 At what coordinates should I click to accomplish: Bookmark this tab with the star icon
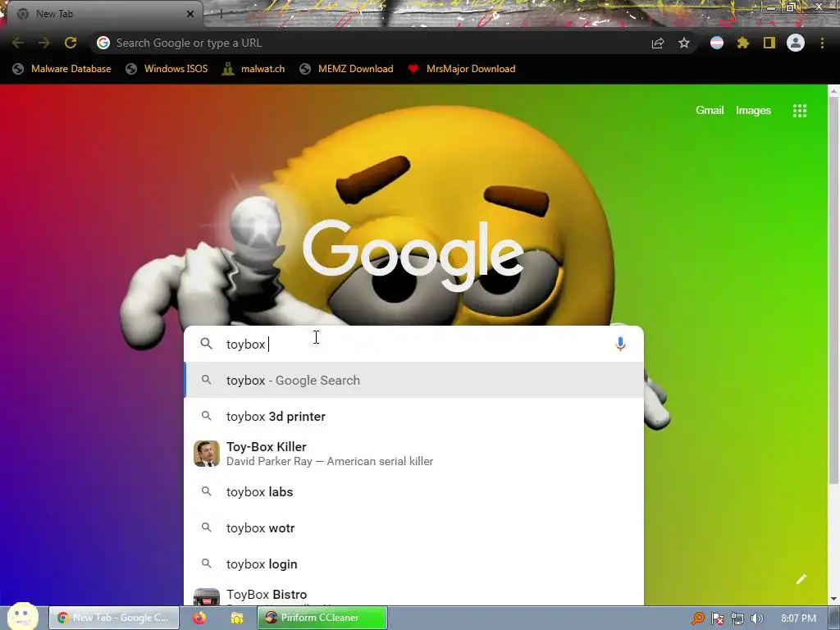click(684, 43)
